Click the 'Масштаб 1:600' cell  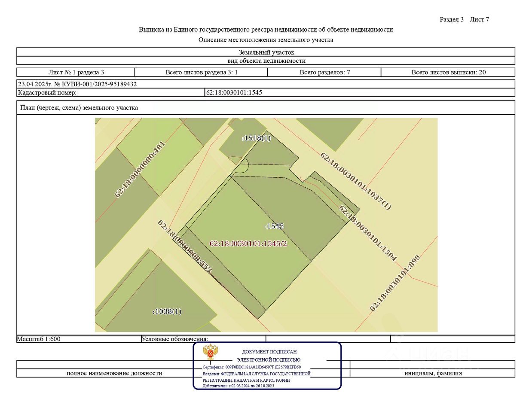pyautogui.click(x=79, y=339)
